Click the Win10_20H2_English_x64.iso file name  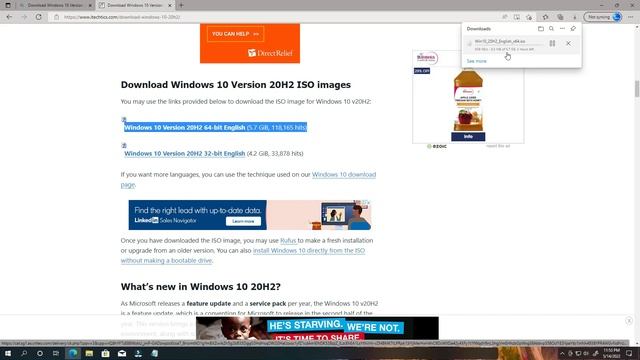click(x=500, y=41)
